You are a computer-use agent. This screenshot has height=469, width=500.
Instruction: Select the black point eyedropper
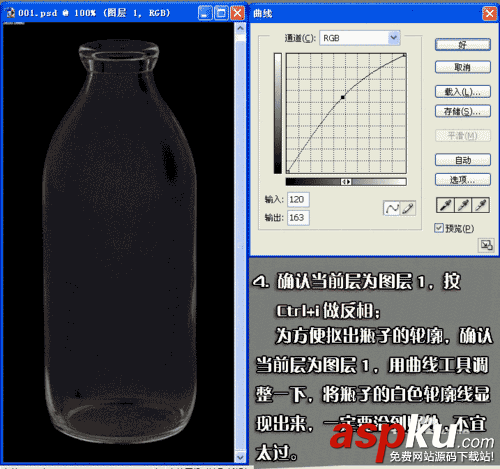445,205
